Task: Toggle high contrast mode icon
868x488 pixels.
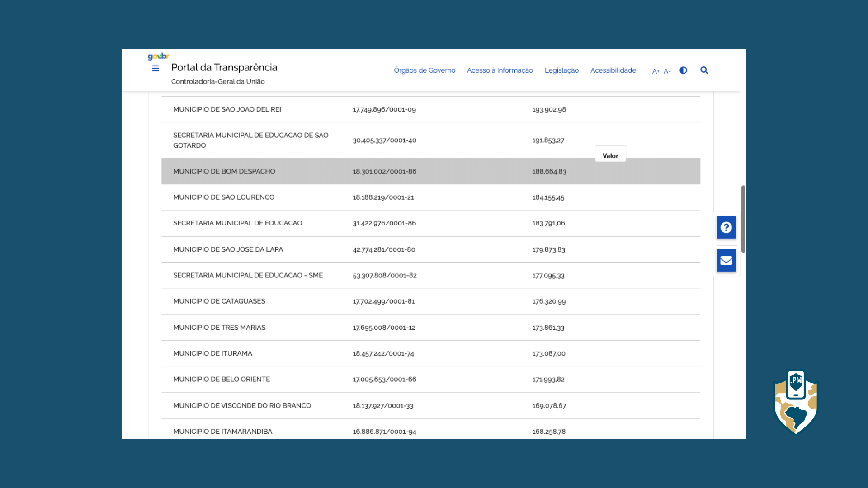Action: [683, 70]
